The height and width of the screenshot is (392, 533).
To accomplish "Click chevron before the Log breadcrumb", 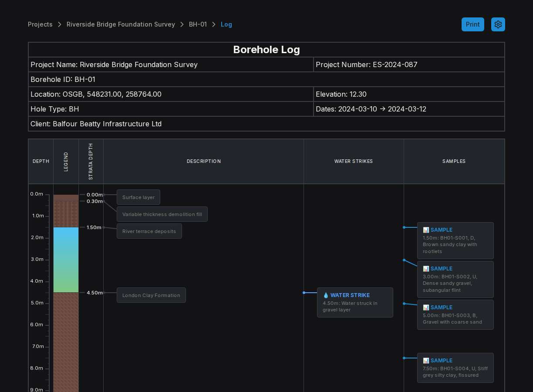I will coord(214,24).
